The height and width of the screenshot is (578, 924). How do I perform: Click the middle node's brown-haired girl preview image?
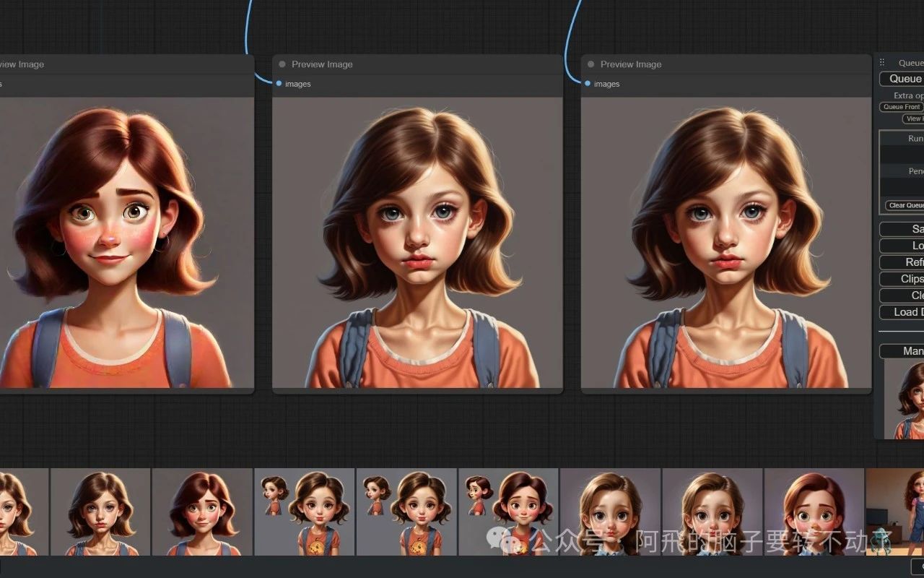[x=417, y=243]
